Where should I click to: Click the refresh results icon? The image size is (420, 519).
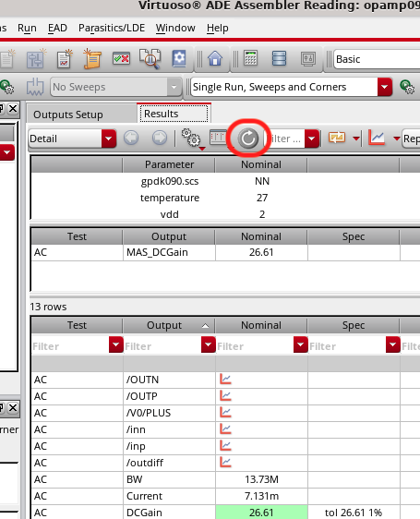[x=248, y=138]
